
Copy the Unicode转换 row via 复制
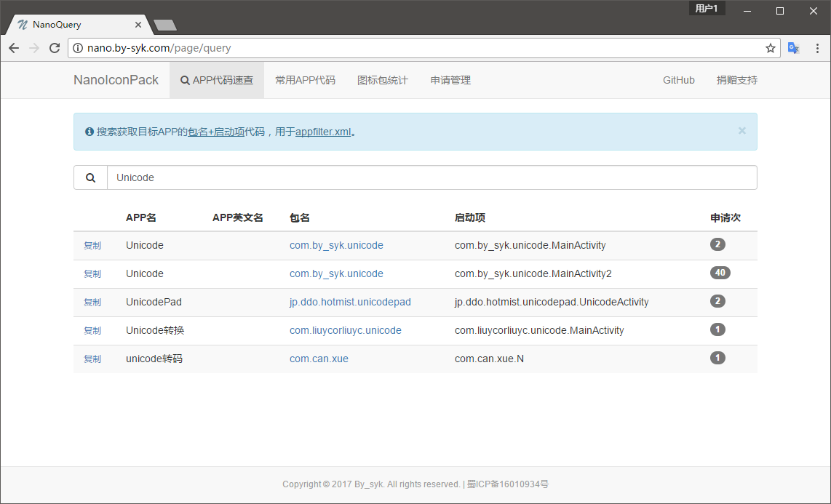coord(92,331)
